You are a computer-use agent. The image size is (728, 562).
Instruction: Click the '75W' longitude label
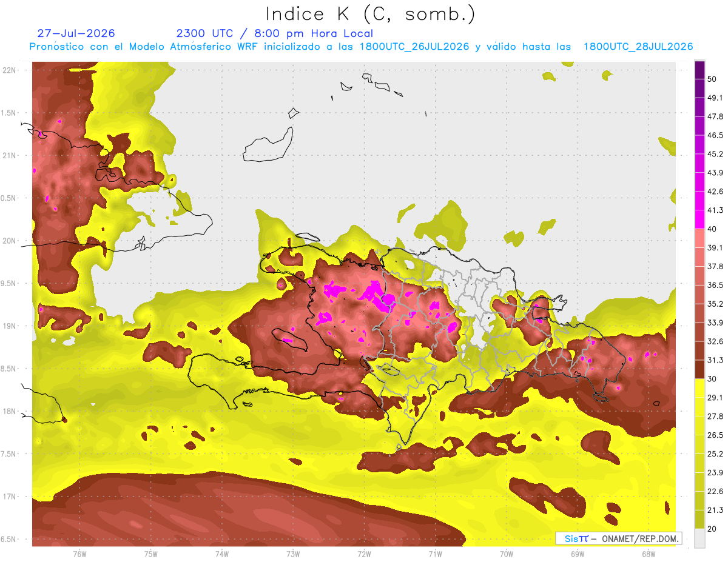(x=151, y=555)
